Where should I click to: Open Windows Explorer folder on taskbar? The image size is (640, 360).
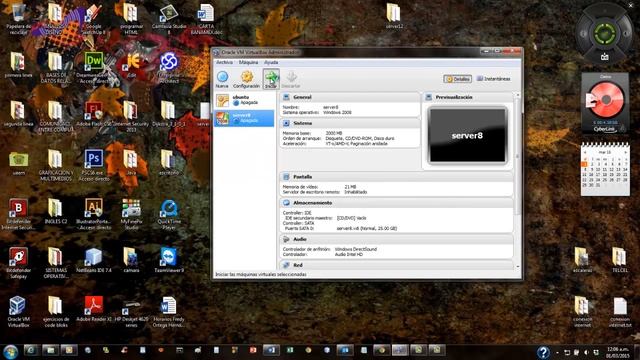point(50,350)
